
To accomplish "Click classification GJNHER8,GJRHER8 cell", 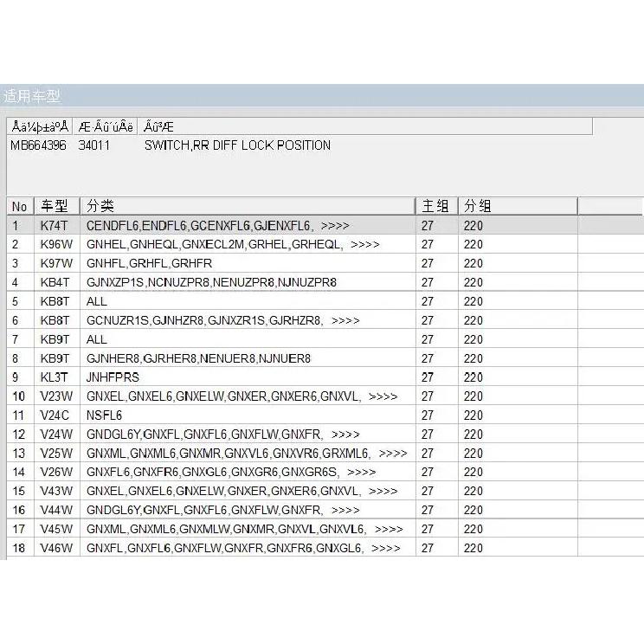I will 248,358.
